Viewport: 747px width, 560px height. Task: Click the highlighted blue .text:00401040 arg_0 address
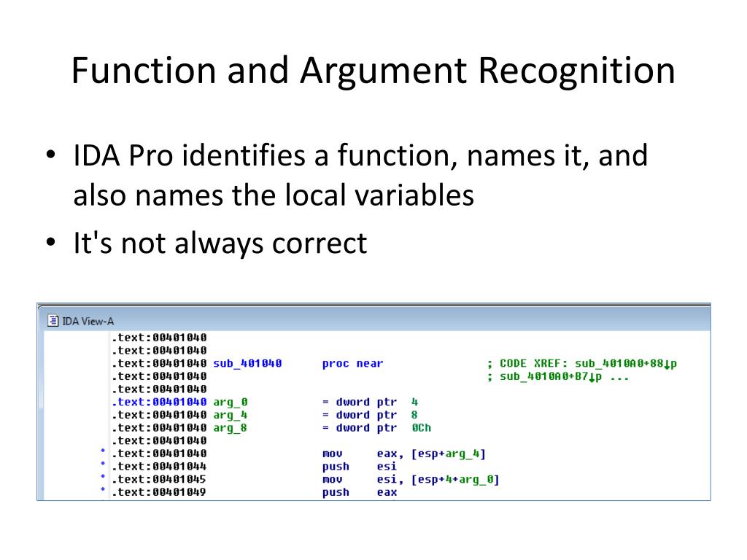coord(159,402)
